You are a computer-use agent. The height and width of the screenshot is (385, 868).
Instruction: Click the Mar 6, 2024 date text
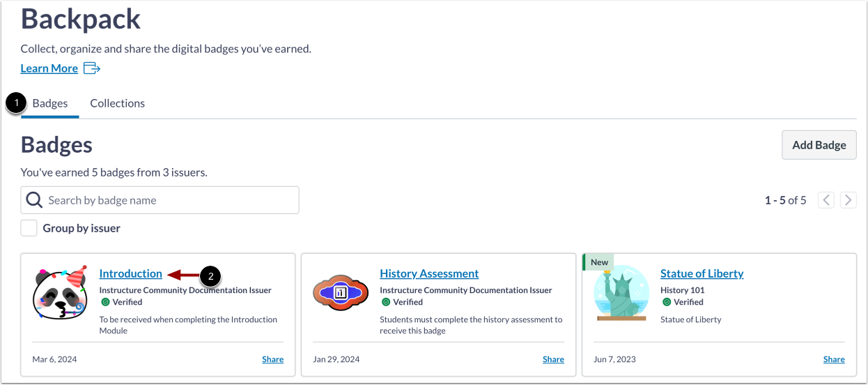pos(55,359)
